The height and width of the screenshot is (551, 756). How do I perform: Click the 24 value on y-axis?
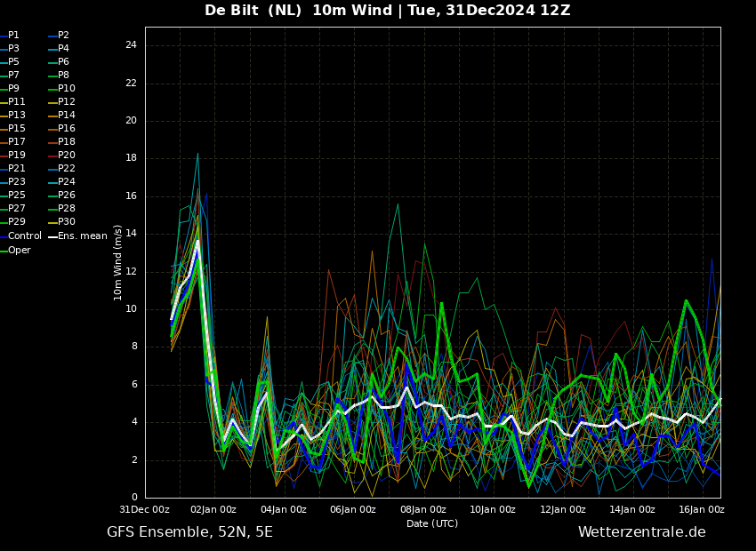pos(131,45)
